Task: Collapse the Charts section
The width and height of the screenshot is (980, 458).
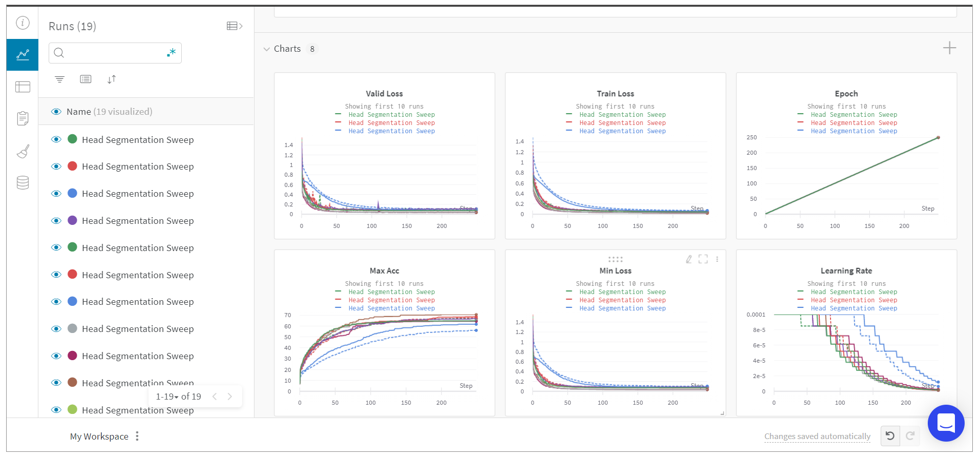Action: (x=267, y=49)
